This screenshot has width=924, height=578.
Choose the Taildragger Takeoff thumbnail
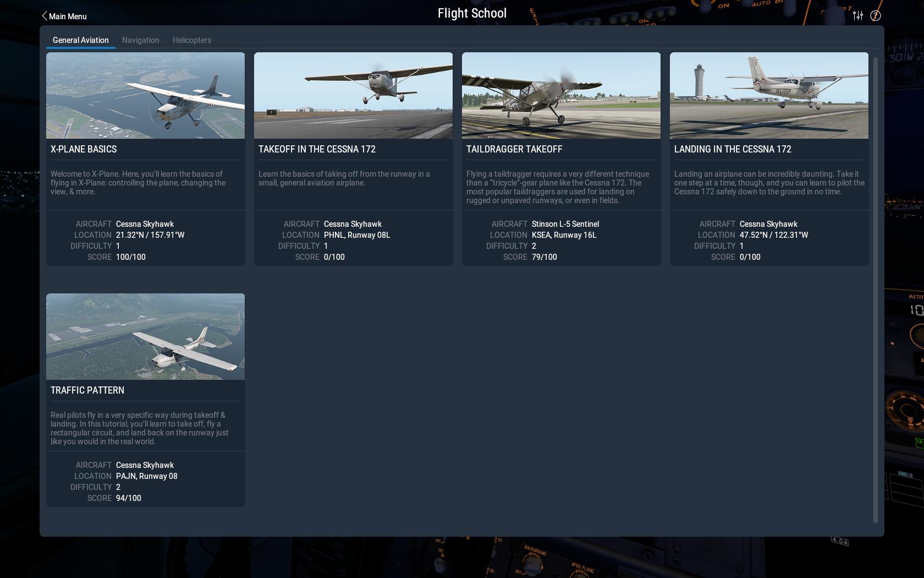[561, 95]
